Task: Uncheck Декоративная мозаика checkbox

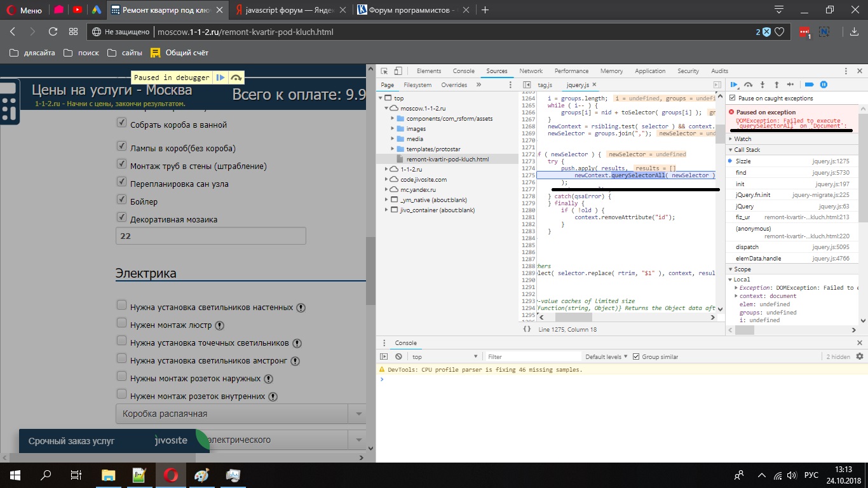Action: 121,218
